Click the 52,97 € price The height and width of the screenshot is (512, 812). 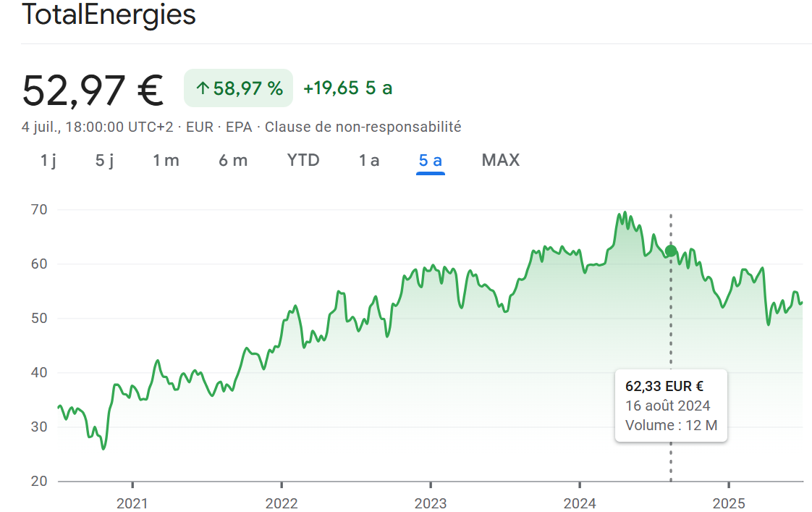[93, 91]
